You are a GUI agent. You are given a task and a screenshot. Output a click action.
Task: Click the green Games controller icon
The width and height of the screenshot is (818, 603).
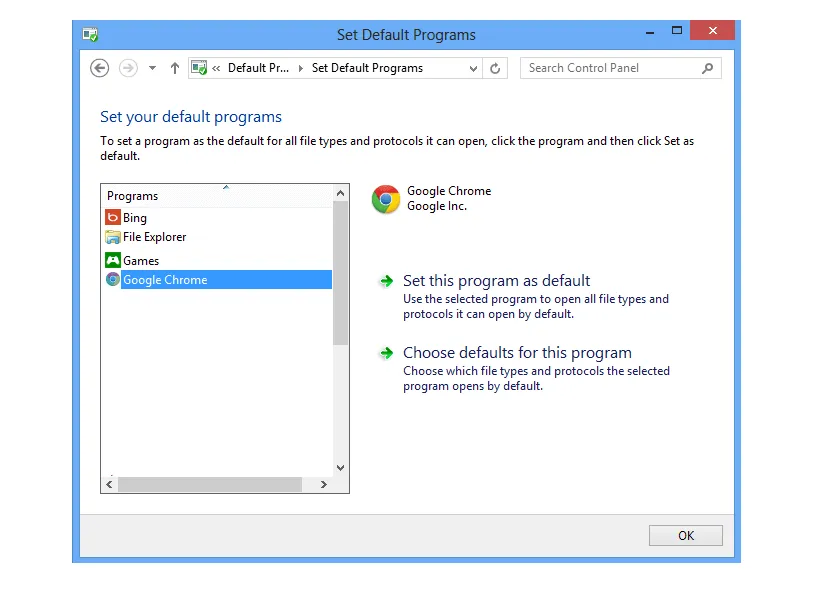click(113, 260)
